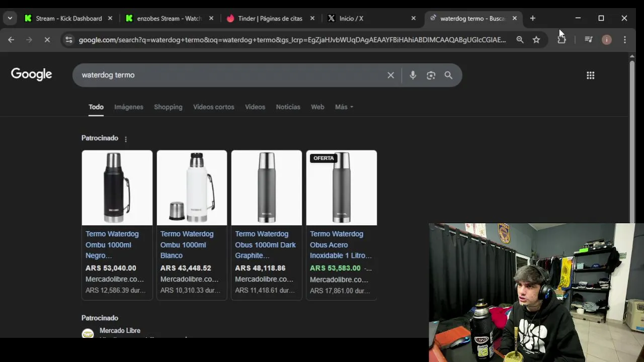
Task: Open Termo Waterdog Ombu 1000ml Negro link
Action: click(113, 244)
